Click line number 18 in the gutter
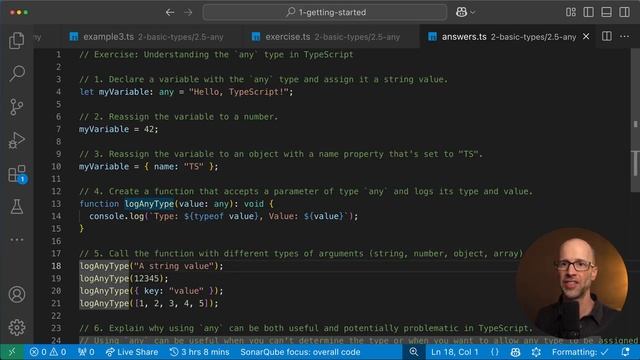The height and width of the screenshot is (360, 640). [56, 266]
